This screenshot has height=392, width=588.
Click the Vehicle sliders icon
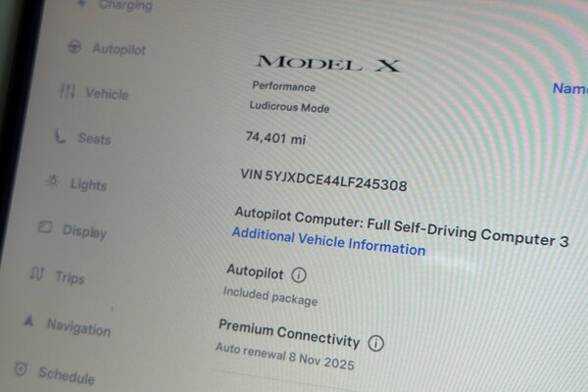pyautogui.click(x=68, y=91)
